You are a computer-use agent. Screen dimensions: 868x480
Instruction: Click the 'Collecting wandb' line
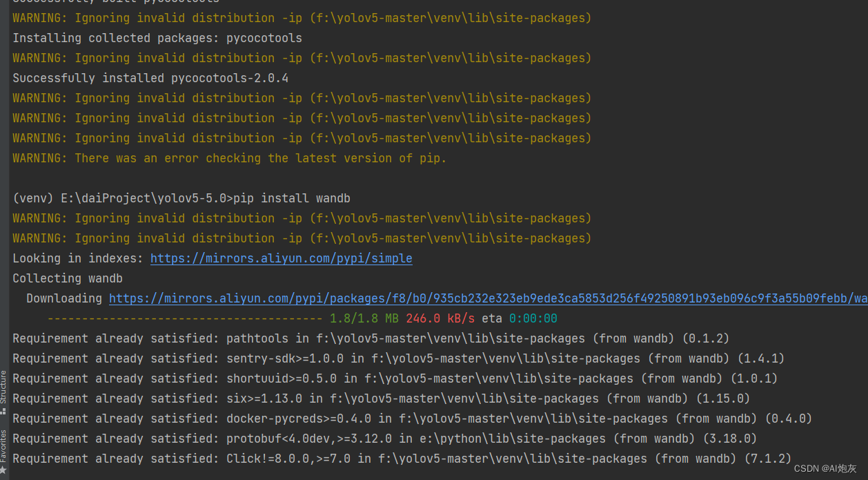point(68,278)
